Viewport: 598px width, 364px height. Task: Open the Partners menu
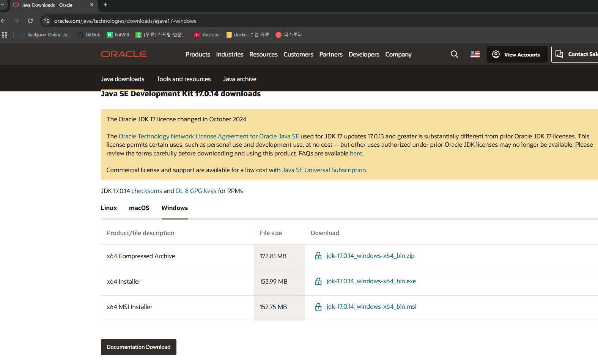click(x=331, y=54)
